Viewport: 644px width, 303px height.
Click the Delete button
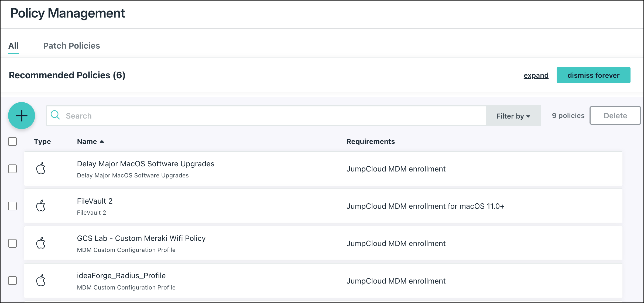615,116
